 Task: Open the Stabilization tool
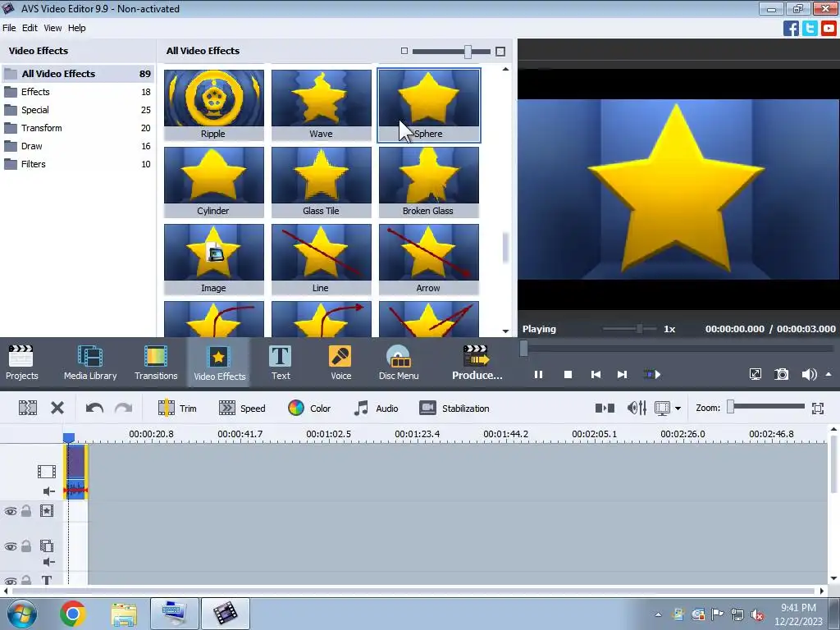(454, 409)
